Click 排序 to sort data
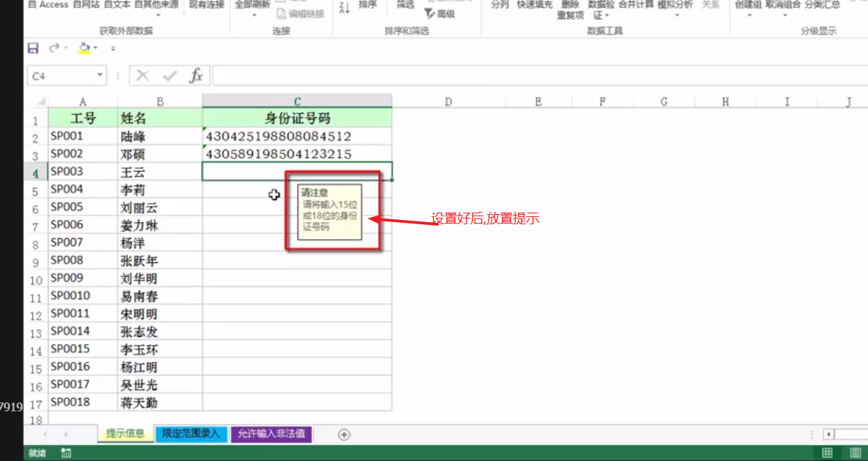The image size is (868, 461). (367, 4)
